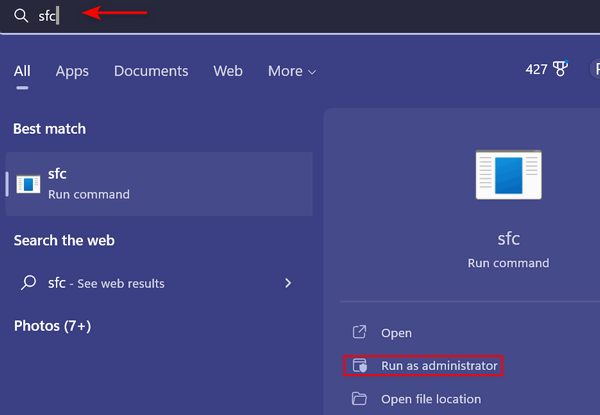600x415 pixels.
Task: Switch to the Apps tab
Action: pos(72,72)
